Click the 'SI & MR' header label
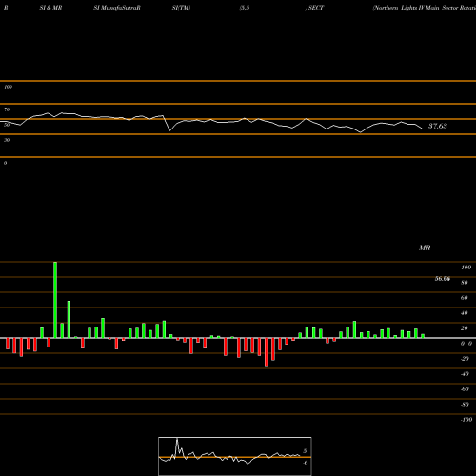The height and width of the screenshot is (476, 476). pos(50,8)
